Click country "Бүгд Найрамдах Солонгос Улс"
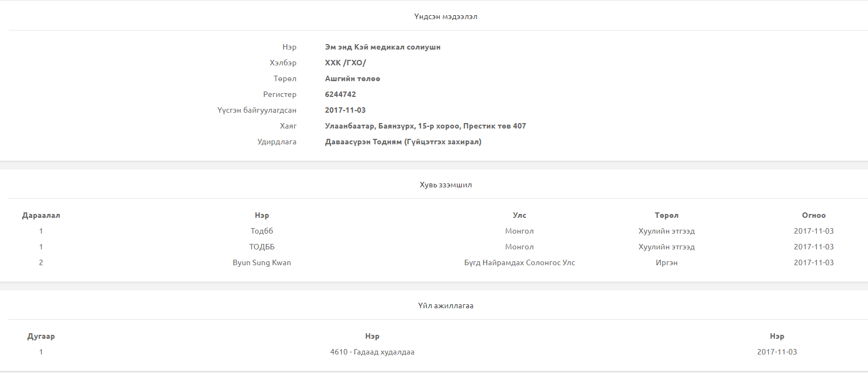The image size is (868, 373). (519, 262)
